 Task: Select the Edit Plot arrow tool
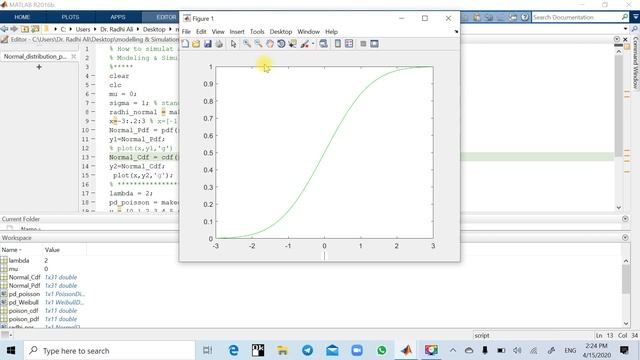[x=233, y=44]
